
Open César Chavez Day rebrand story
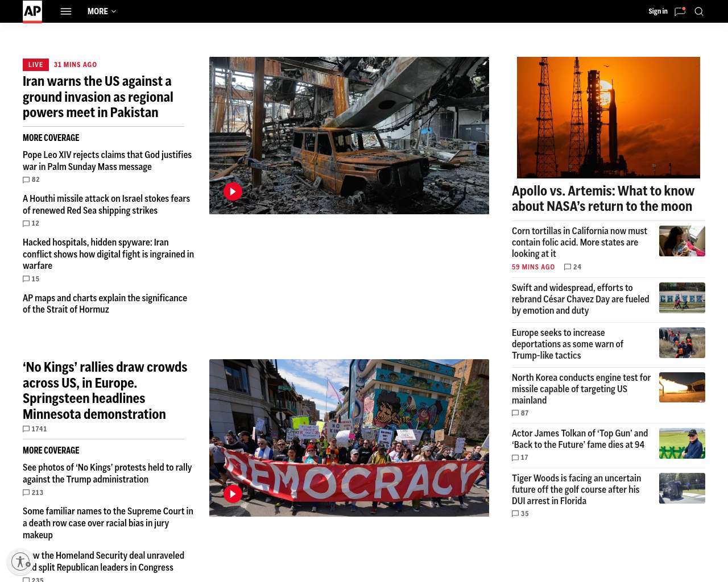580,299
